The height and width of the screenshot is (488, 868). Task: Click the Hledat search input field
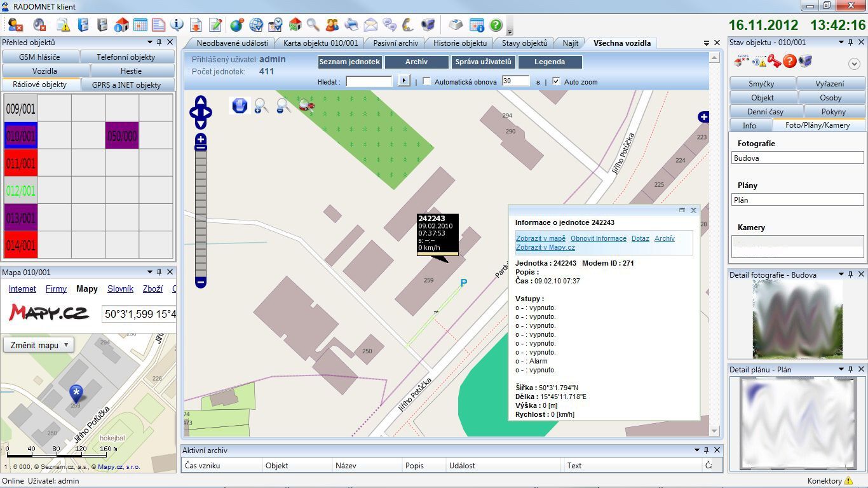tap(369, 81)
